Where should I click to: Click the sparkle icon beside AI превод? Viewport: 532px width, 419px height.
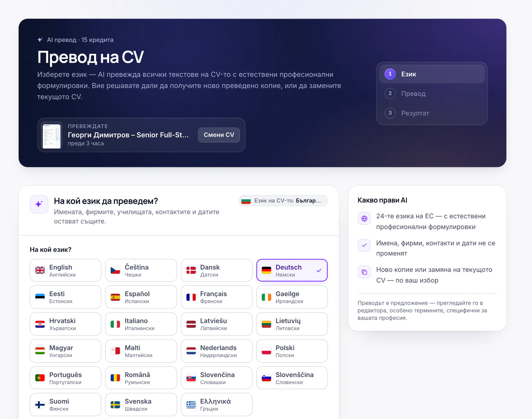(x=40, y=40)
